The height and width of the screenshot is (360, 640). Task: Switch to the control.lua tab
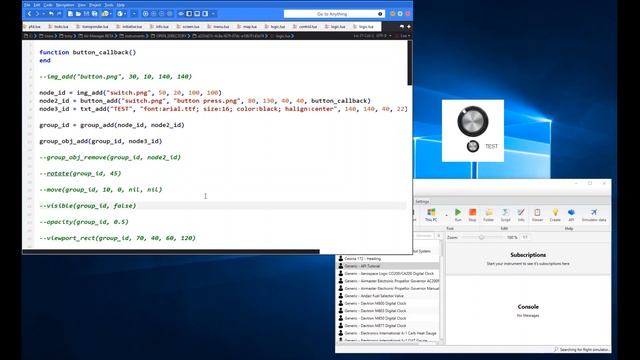305,27
